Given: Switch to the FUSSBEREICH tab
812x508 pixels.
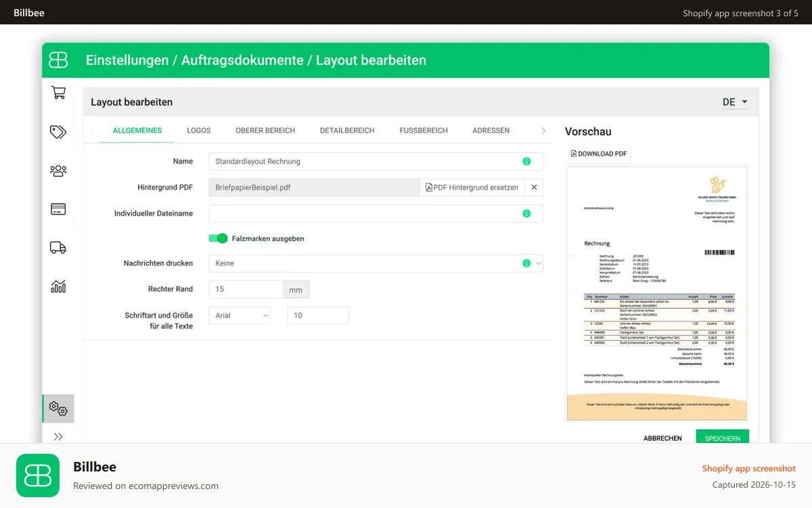Looking at the screenshot, I should 424,131.
